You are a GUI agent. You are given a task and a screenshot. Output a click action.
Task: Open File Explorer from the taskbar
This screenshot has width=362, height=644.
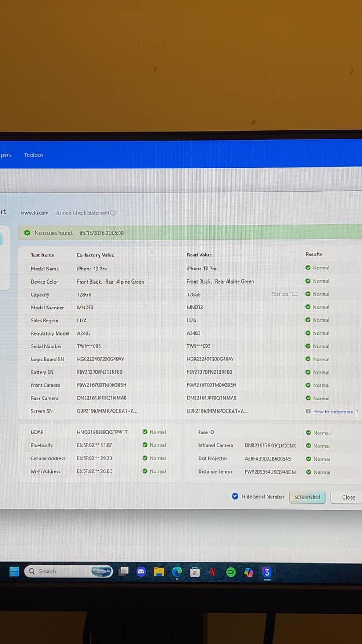159,572
